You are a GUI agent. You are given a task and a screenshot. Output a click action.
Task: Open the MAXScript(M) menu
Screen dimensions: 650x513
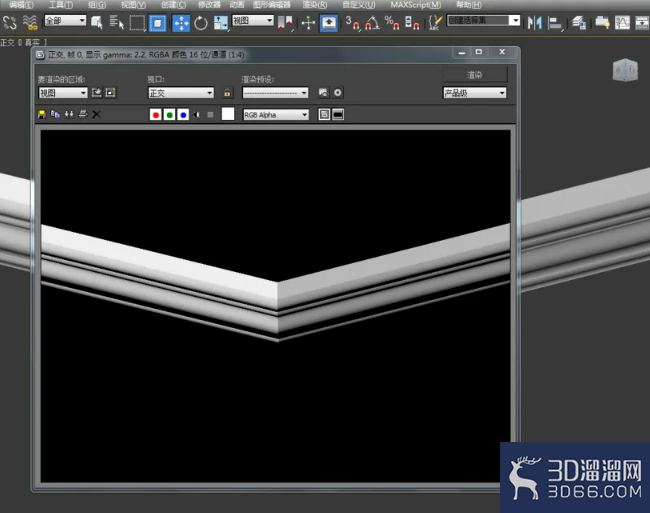click(415, 5)
